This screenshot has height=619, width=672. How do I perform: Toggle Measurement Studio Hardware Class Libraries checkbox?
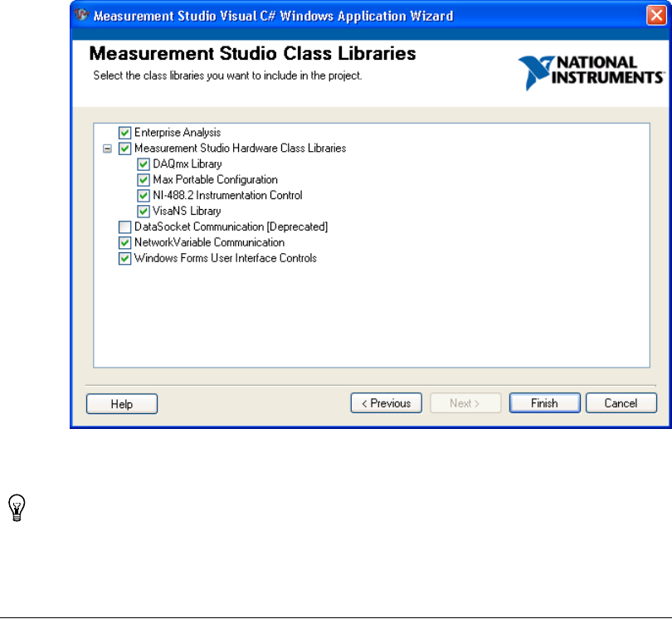pos(124,149)
